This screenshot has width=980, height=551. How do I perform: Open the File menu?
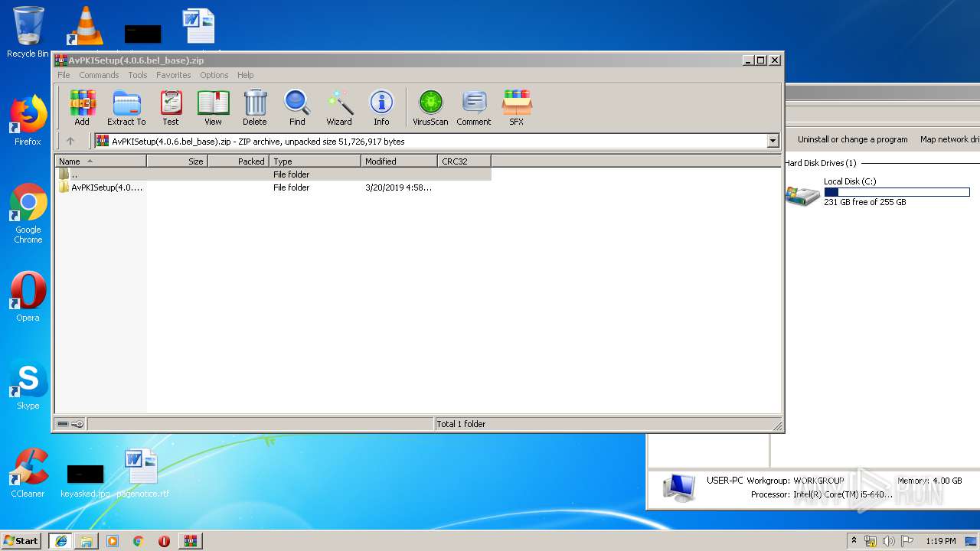coord(64,75)
